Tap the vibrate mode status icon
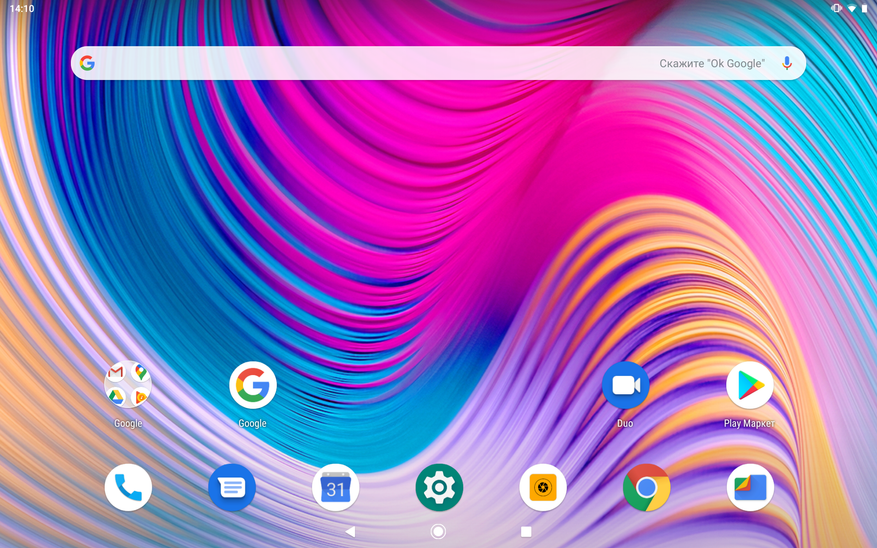 pos(837,8)
